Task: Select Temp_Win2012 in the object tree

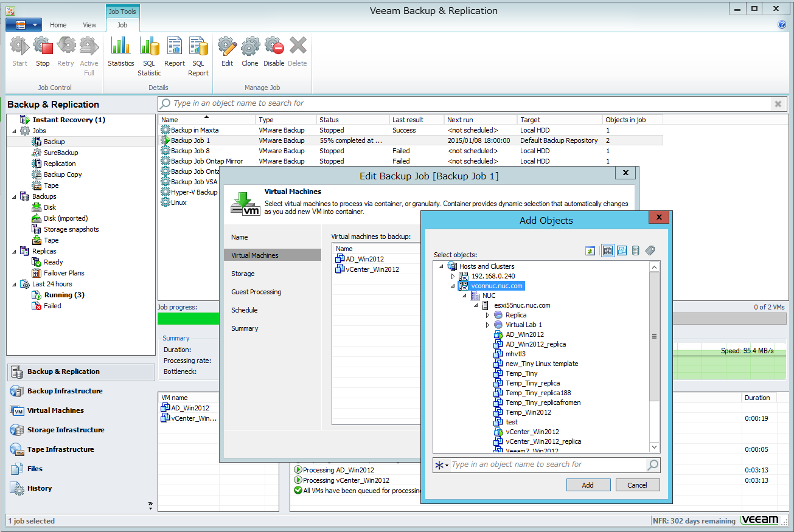Action: (528, 412)
